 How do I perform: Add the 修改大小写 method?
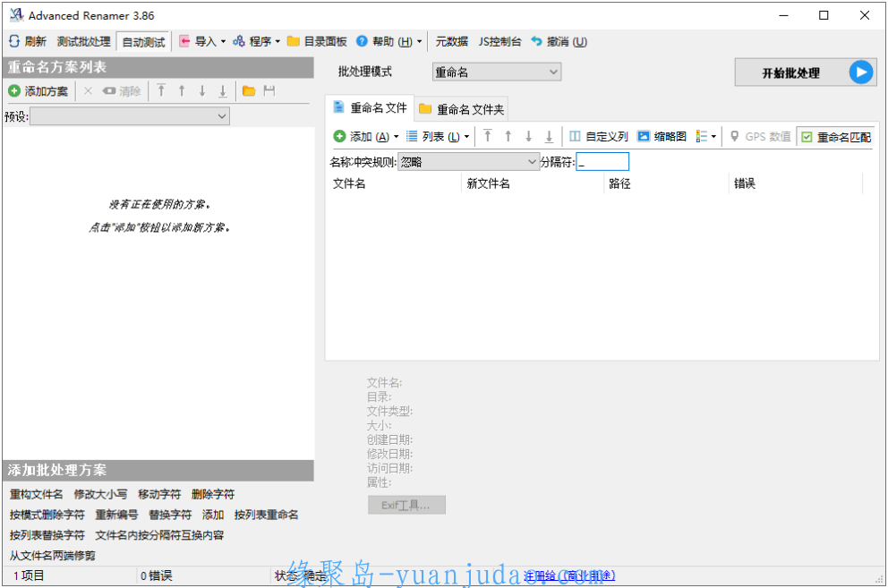[100, 495]
